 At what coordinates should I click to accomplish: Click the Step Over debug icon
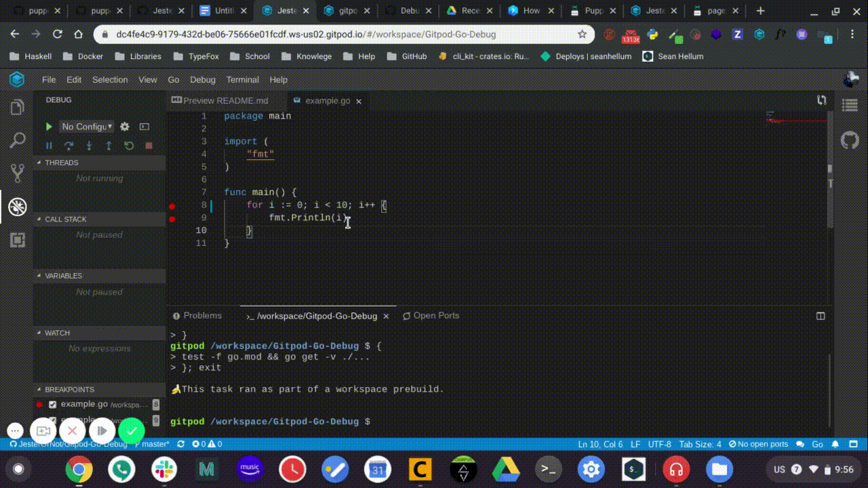tap(68, 146)
